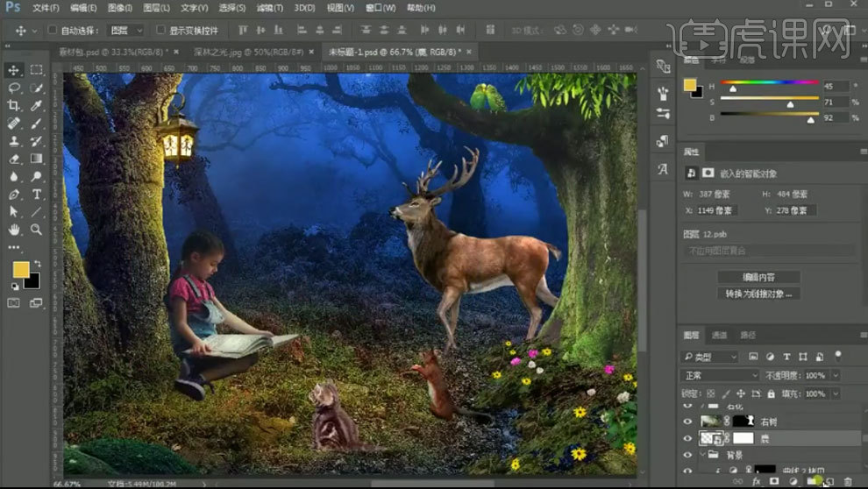The width and height of the screenshot is (868, 489).
Task: Enable the Auto-Select checkbox
Action: pyautogui.click(x=53, y=30)
